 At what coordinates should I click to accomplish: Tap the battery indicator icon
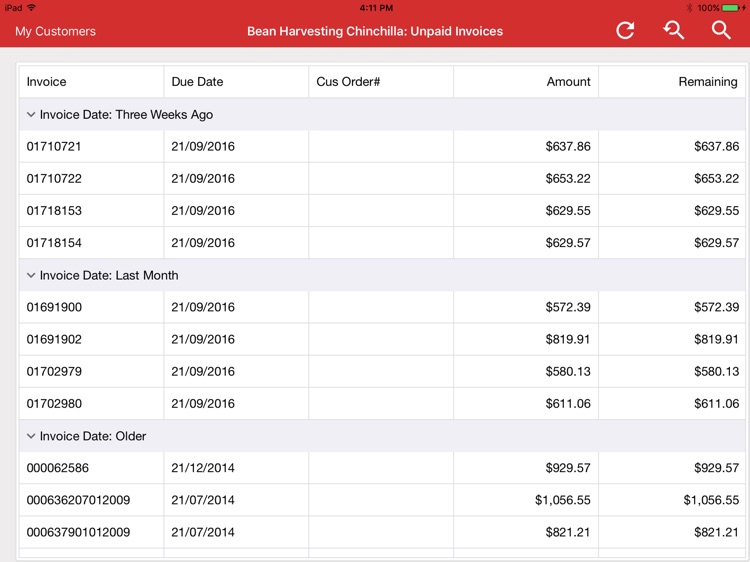click(731, 8)
